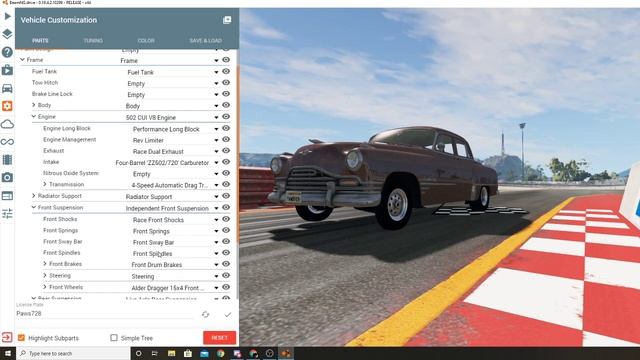Open the Levels layers icon
Screen dimensions: 640x360
click(x=7, y=34)
